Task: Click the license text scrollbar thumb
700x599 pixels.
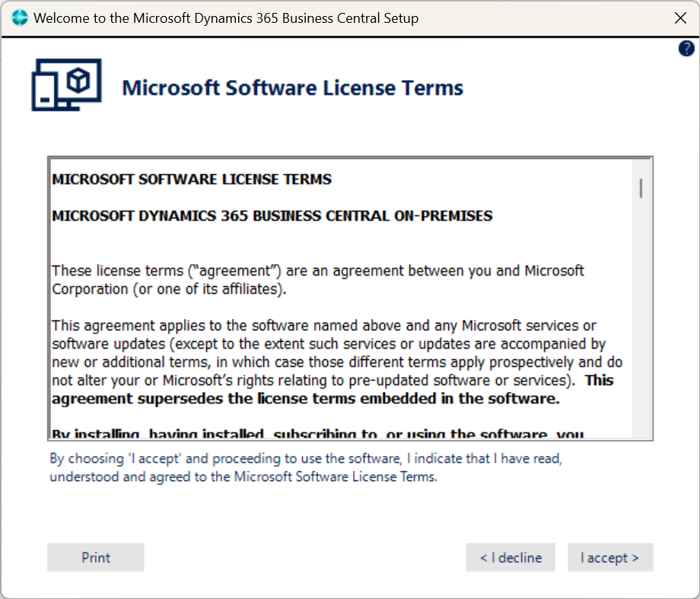Action: tap(641, 187)
